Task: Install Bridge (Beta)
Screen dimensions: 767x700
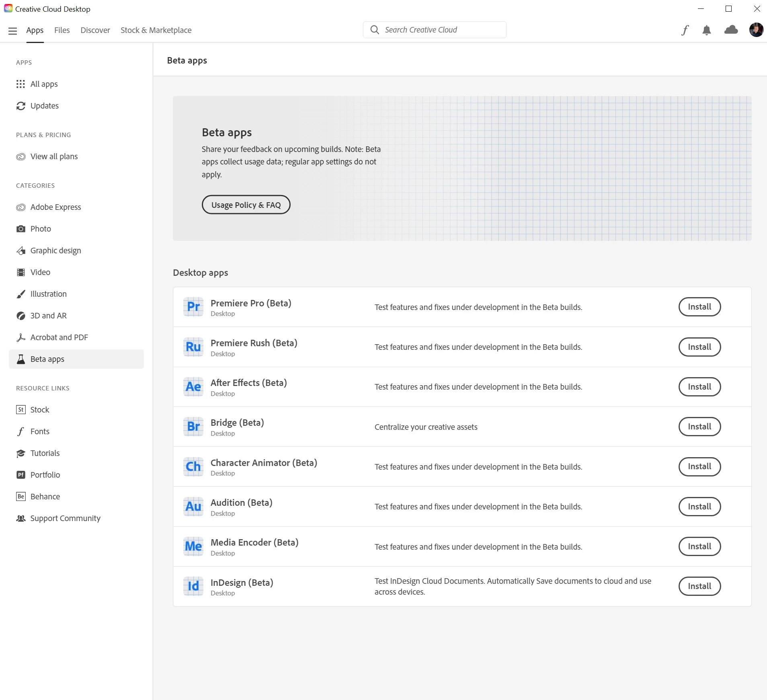Action: [x=699, y=427]
